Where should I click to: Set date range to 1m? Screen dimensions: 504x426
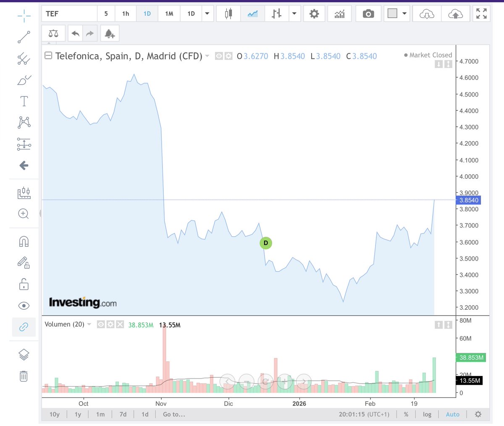pos(100,414)
